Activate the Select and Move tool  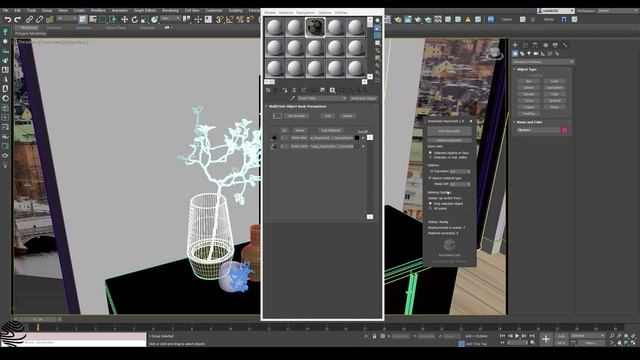[x=124, y=19]
